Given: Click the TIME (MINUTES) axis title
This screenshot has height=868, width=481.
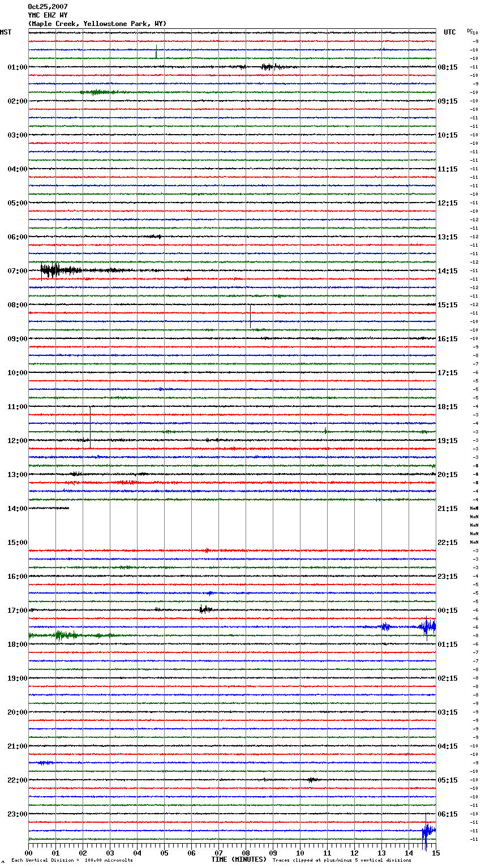Looking at the screenshot, I should click(x=239, y=860).
